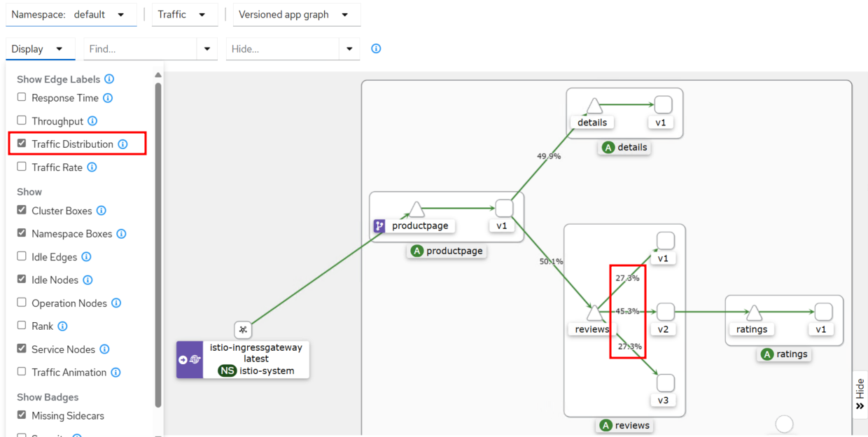The width and height of the screenshot is (868, 437).
Task: Click the details app box label
Action: pos(626,148)
